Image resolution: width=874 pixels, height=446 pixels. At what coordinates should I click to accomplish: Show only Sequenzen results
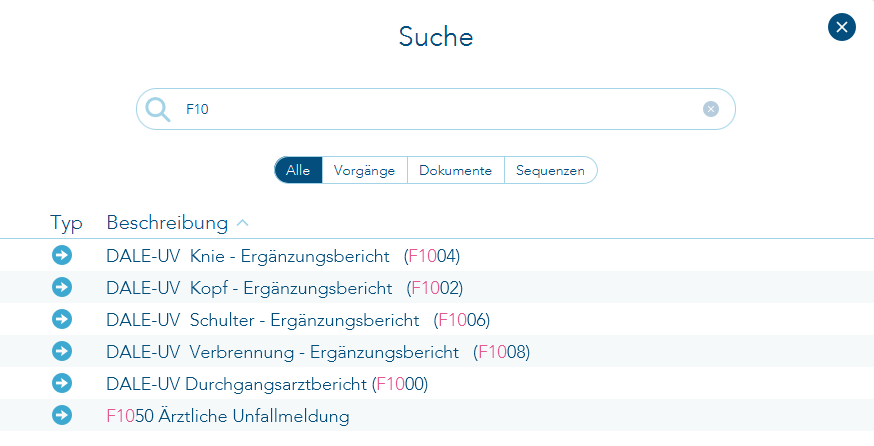550,170
